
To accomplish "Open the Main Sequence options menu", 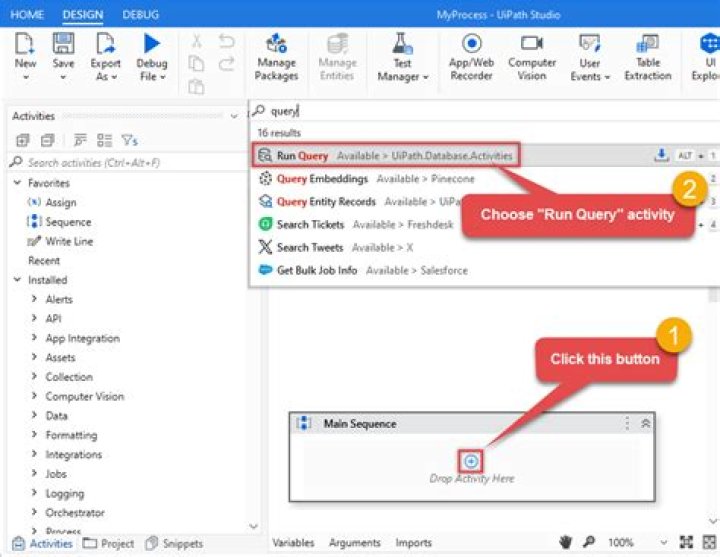I will 627,423.
